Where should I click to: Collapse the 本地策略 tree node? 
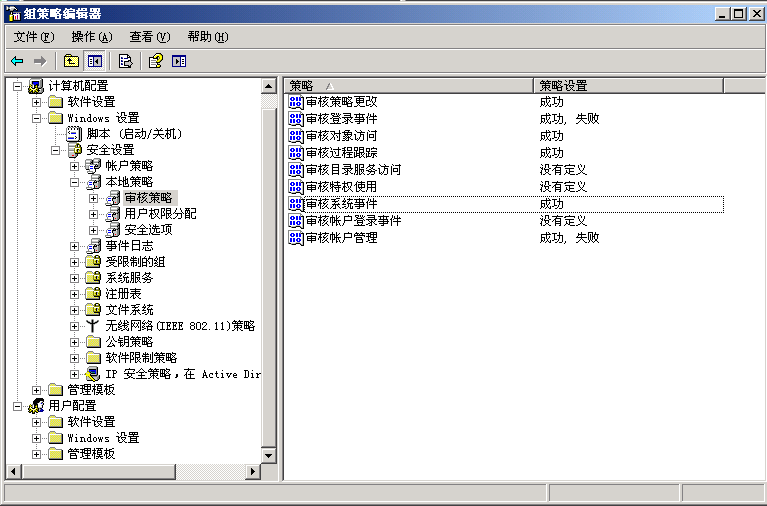click(74, 182)
